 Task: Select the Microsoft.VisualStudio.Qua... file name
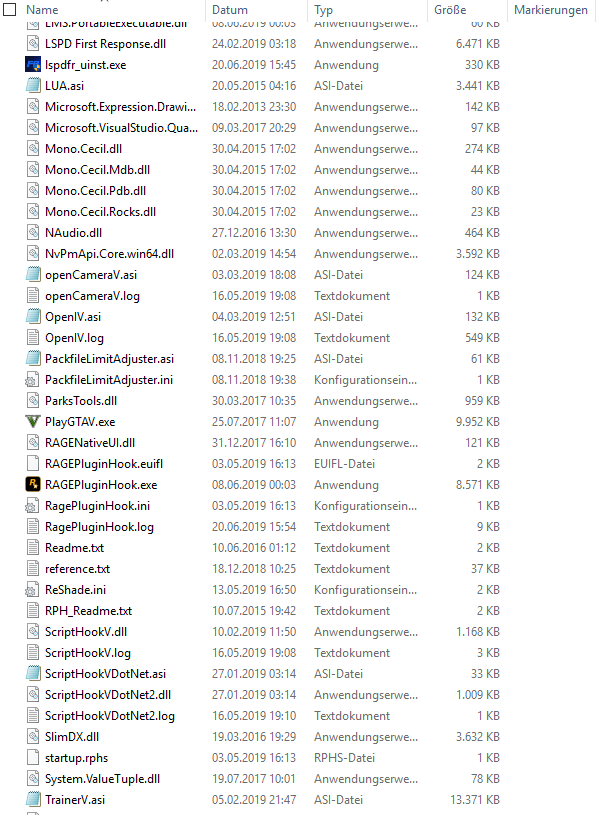[x=121, y=128]
